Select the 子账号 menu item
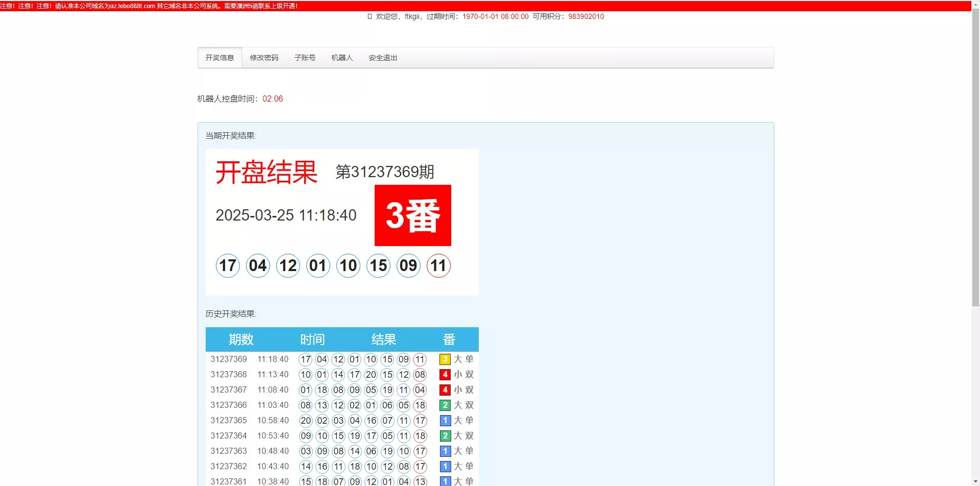980x486 pixels. tap(304, 57)
